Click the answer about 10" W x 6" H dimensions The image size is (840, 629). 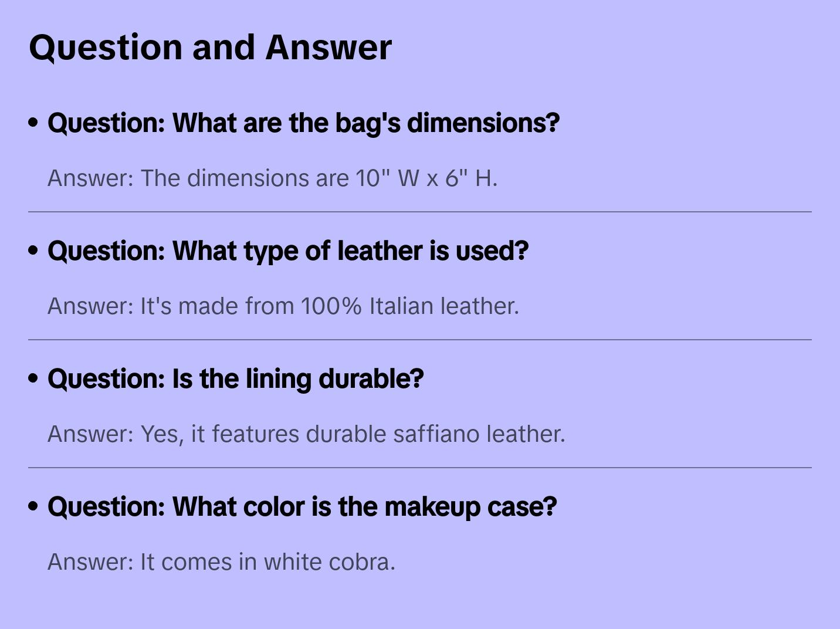272,178
